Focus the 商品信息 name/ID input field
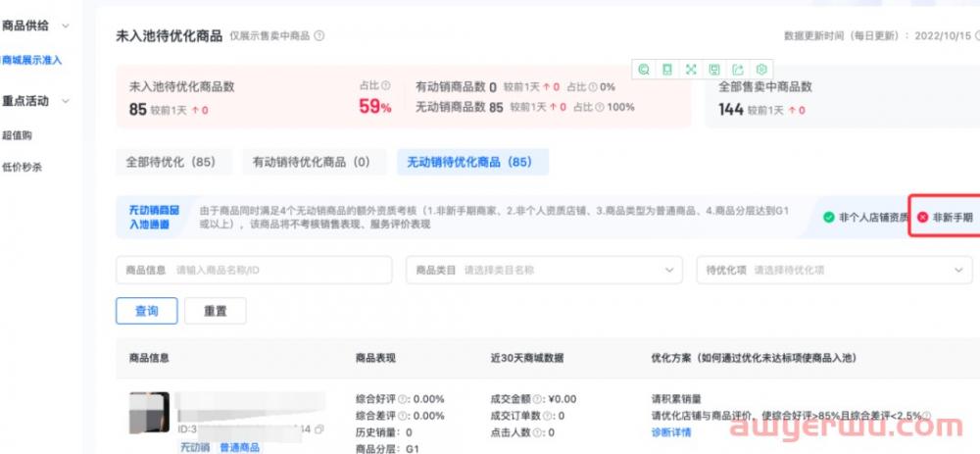This screenshot has width=980, height=454. 279,270
